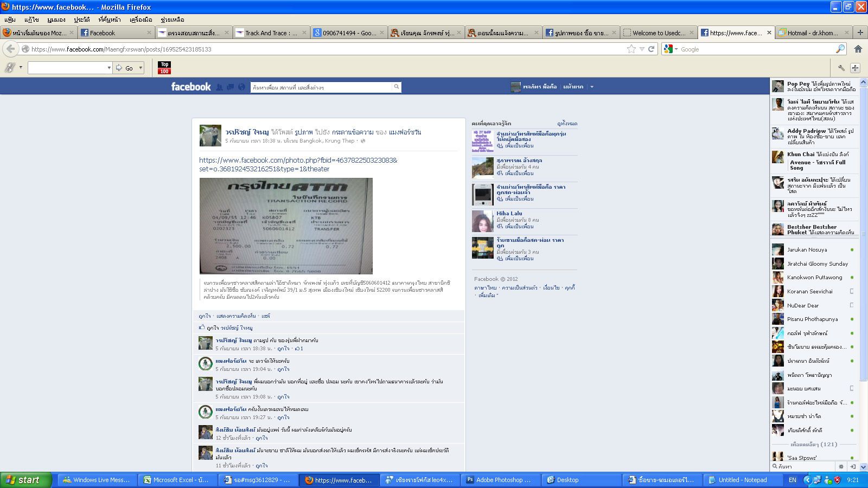Click Khun Chai ticker story
This screenshot has height=488, width=868.
tap(813, 161)
